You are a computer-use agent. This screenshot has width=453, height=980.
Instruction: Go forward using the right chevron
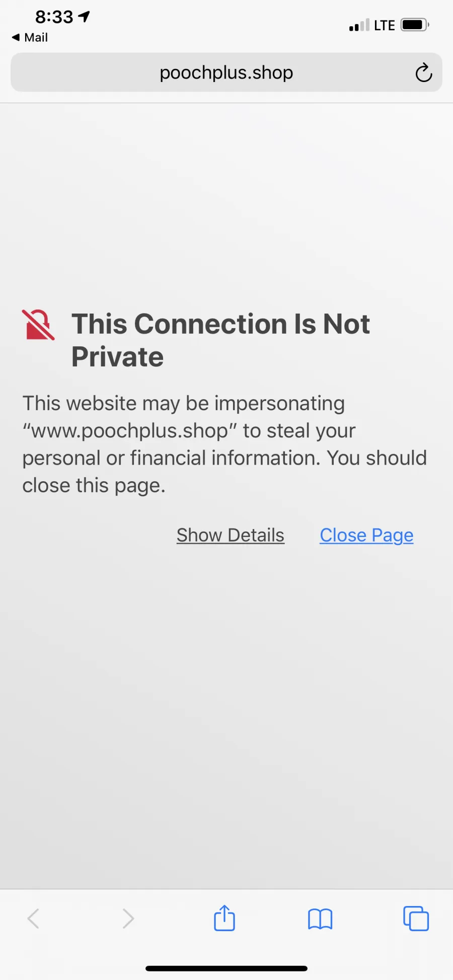pyautogui.click(x=128, y=919)
